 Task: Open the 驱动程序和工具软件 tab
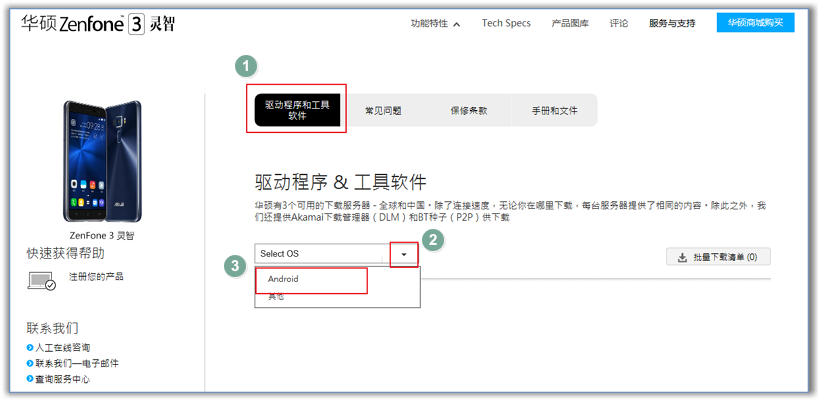[297, 110]
